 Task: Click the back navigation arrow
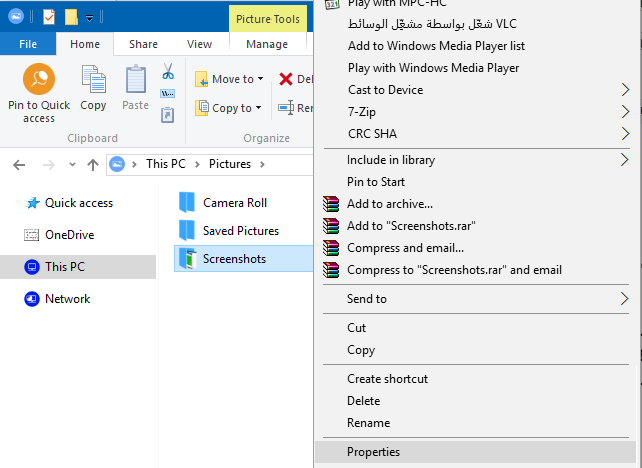[x=19, y=165]
